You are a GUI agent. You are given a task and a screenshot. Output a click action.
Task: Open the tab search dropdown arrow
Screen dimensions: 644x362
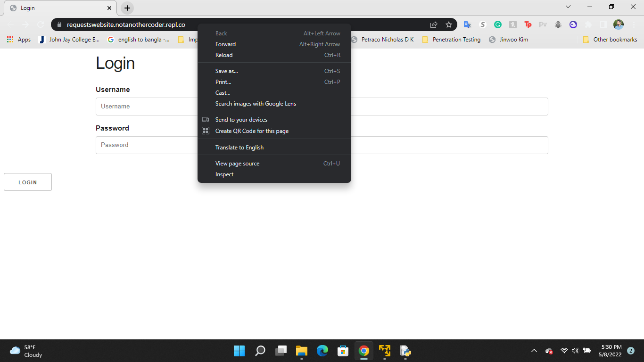coord(568,7)
